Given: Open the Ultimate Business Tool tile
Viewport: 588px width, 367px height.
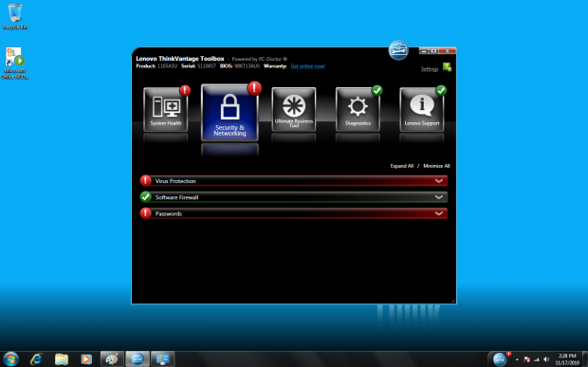Looking at the screenshot, I should tap(294, 109).
